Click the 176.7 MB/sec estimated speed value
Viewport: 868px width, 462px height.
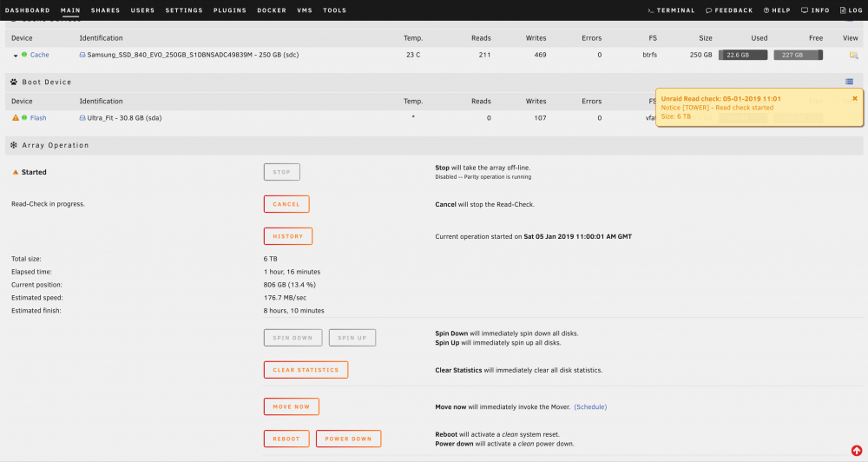pos(285,298)
